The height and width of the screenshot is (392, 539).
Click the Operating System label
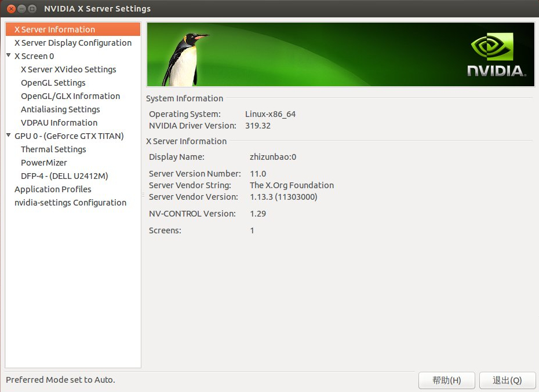pyautogui.click(x=185, y=114)
